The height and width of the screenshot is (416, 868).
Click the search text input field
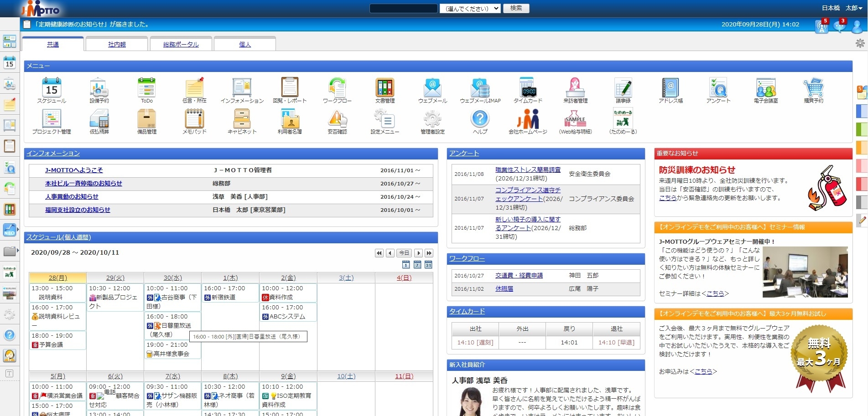(x=403, y=8)
